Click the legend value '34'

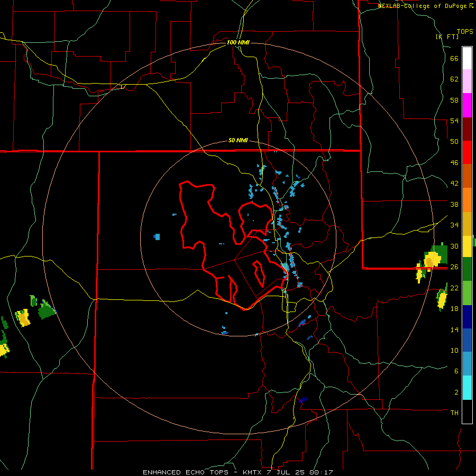tap(454, 225)
